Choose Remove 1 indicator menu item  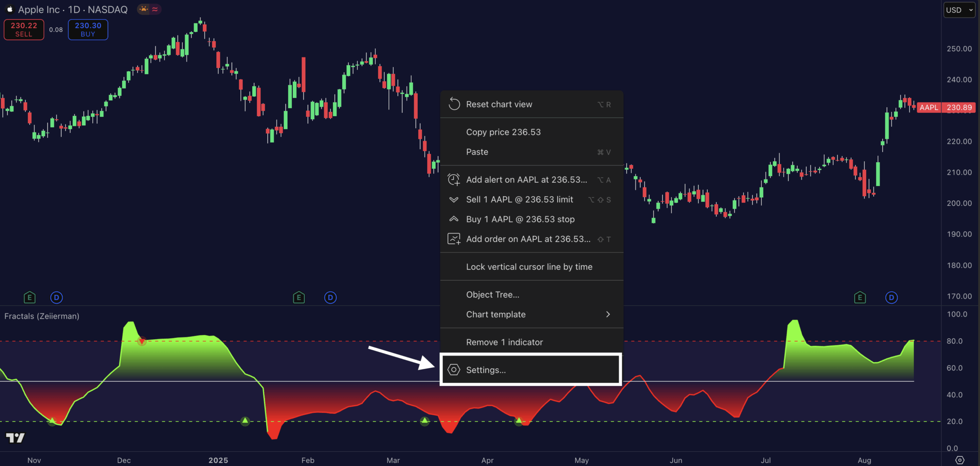click(504, 342)
